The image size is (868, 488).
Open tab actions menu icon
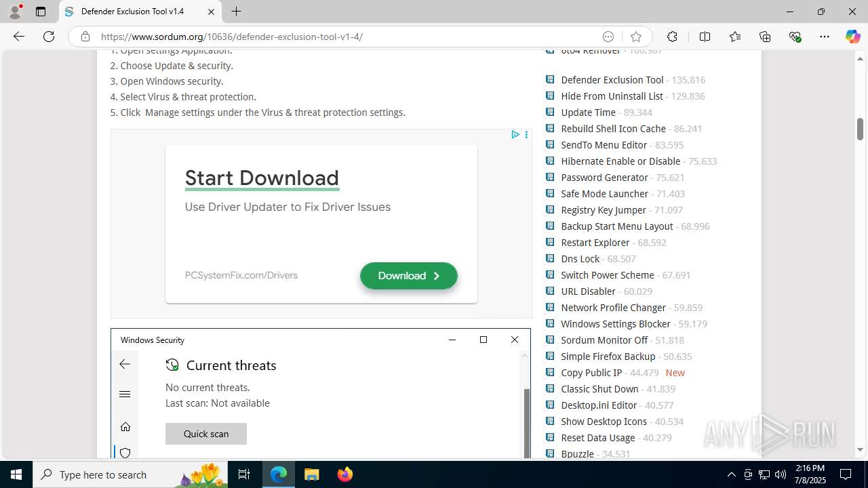(41, 12)
